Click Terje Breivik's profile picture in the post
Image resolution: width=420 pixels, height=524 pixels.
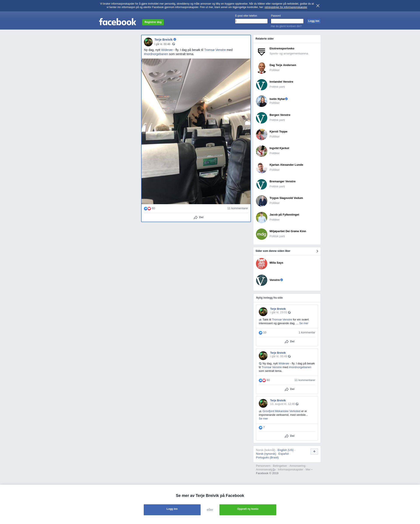(148, 42)
